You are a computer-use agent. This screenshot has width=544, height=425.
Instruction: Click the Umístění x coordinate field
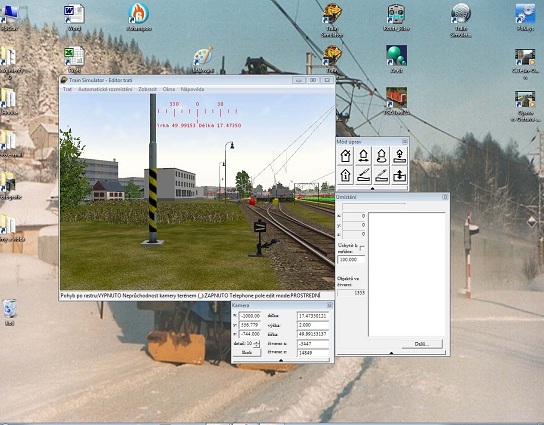click(354, 216)
